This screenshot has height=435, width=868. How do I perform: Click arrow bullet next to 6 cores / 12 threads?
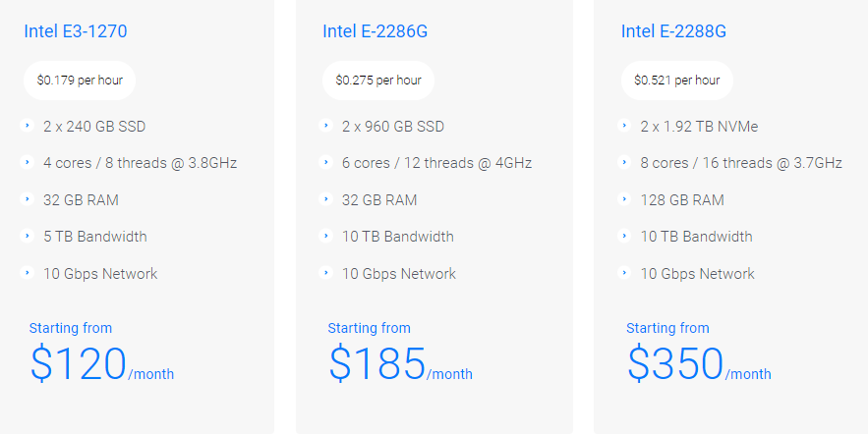point(325,162)
